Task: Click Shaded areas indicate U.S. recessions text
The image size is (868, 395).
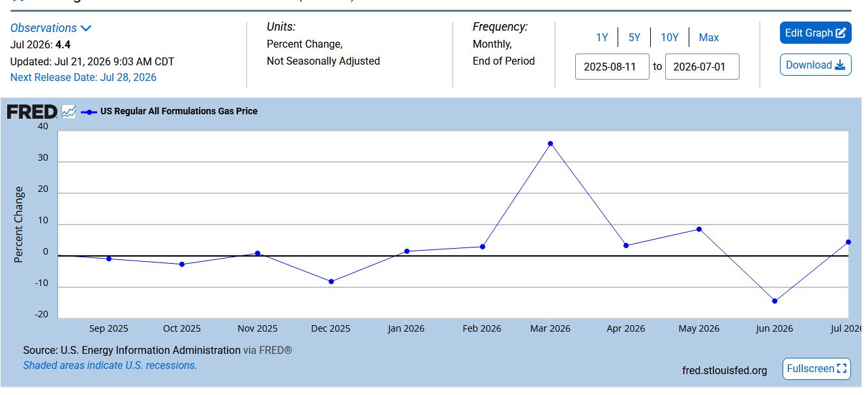Action: point(110,366)
